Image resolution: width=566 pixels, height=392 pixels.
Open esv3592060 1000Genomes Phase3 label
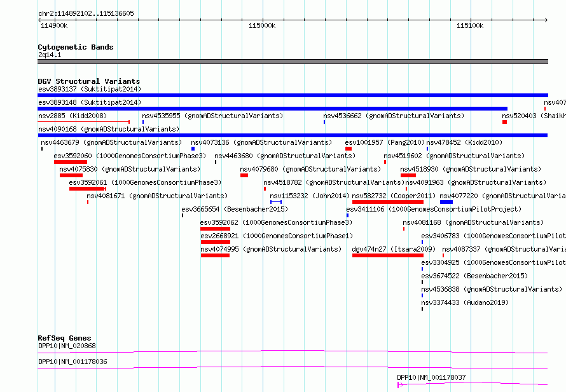(130, 156)
